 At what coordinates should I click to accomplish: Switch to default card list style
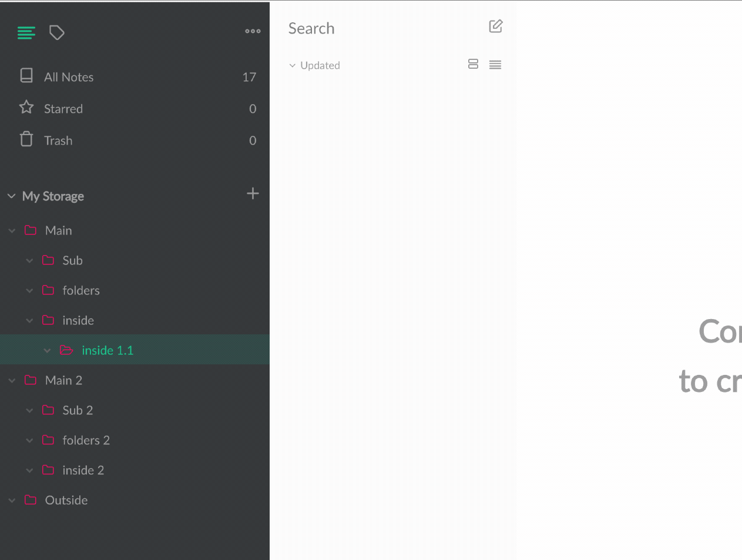point(473,64)
